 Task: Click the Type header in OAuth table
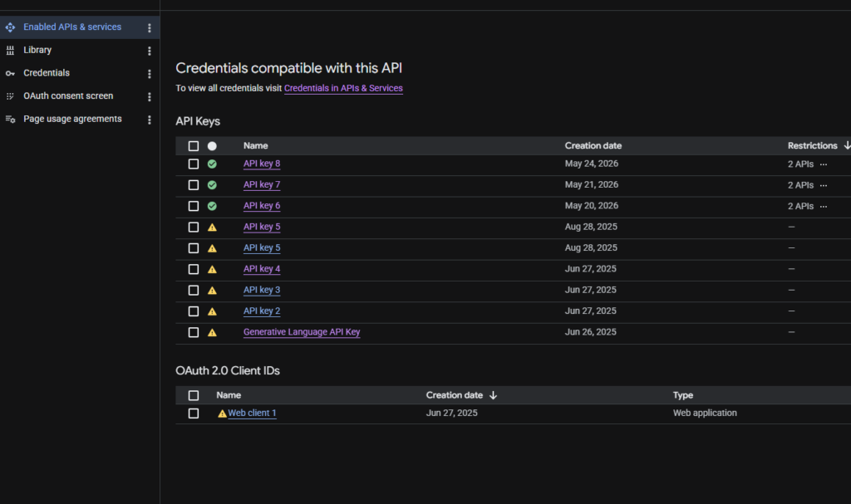[683, 395]
